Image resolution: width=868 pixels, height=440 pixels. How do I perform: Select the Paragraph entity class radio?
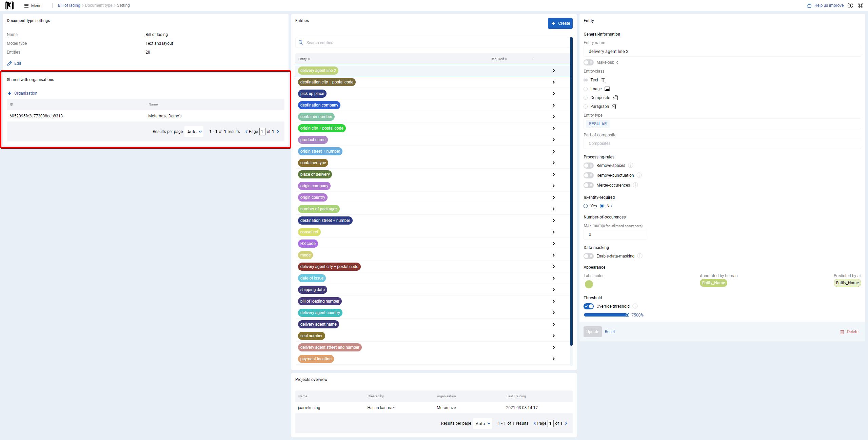pyautogui.click(x=586, y=107)
